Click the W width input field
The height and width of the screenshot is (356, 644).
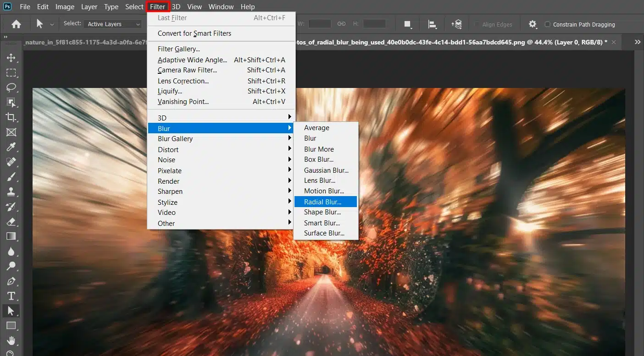click(x=320, y=24)
